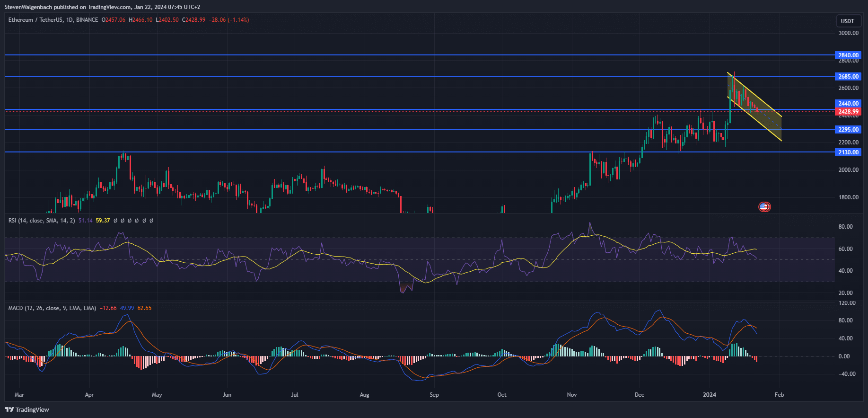
Task: Click the MACD signal value 62.65
Action: [145, 308]
